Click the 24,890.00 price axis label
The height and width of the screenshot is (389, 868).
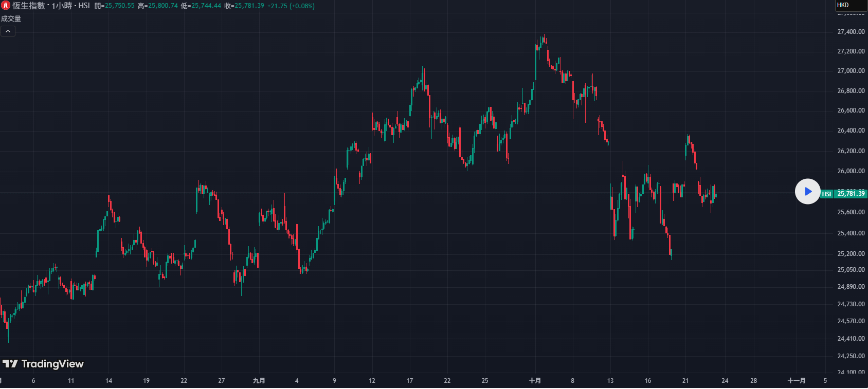coord(851,287)
